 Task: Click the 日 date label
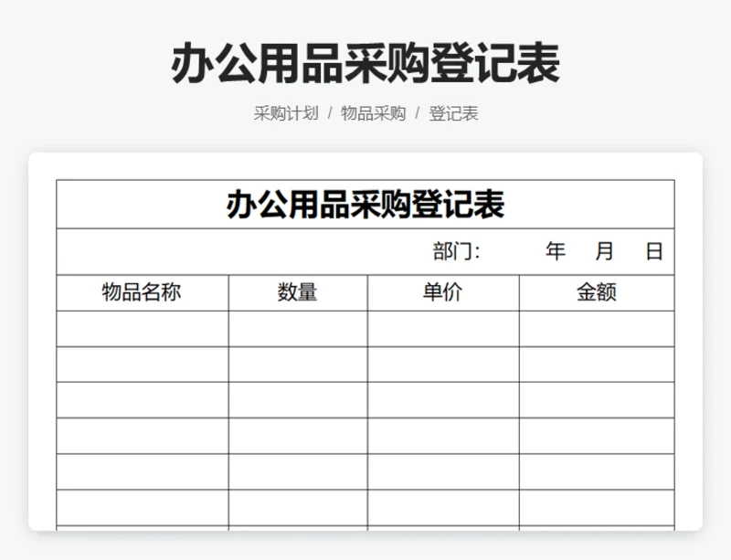[654, 251]
